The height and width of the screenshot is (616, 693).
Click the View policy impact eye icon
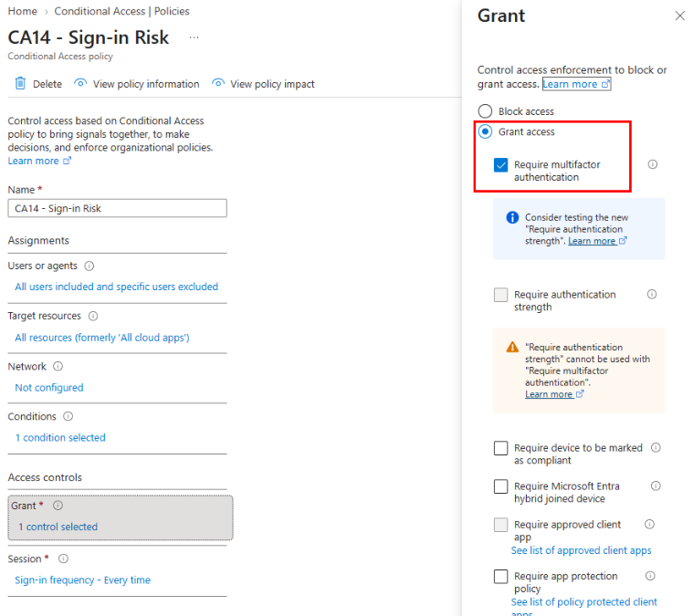click(x=218, y=83)
